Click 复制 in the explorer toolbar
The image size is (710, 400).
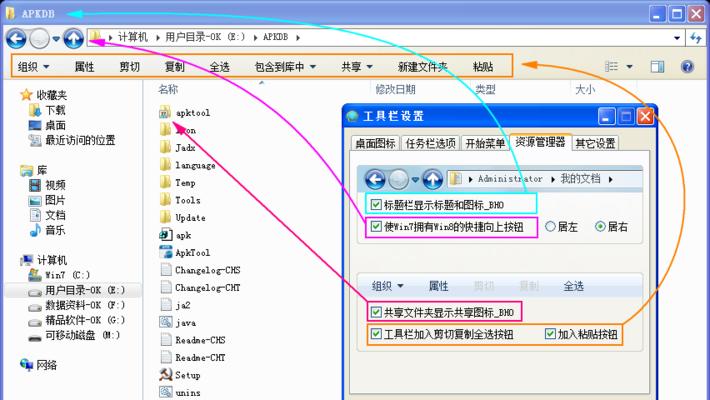(174, 67)
